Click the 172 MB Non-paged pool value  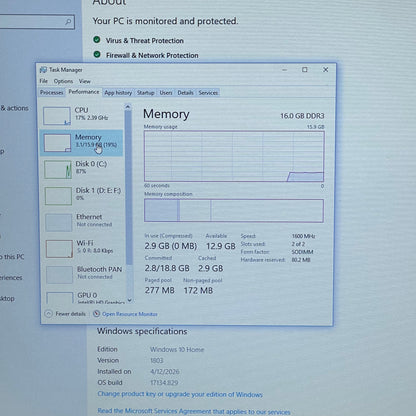click(x=198, y=290)
